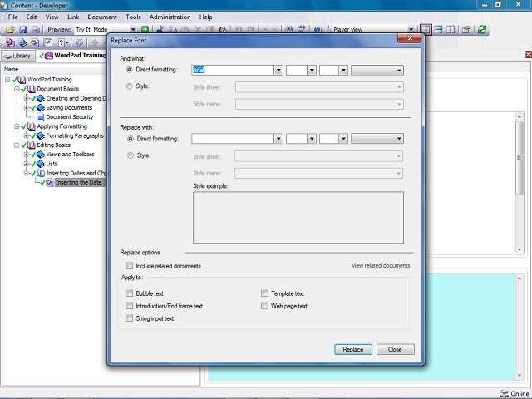532x399 pixels.
Task: Open the Find what third small dropdown
Action: [x=343, y=70]
